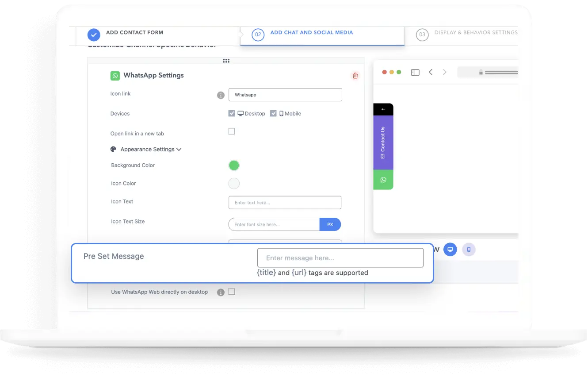Check Use WhatsApp Web directly on desktop

pos(232,292)
